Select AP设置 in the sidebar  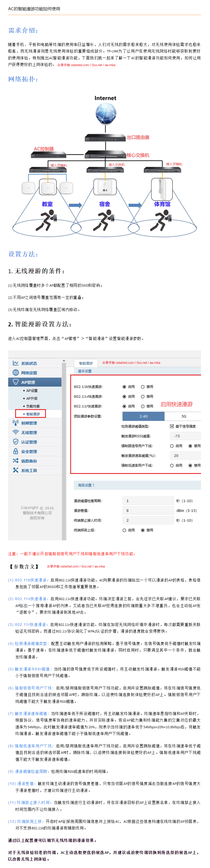[32, 390]
